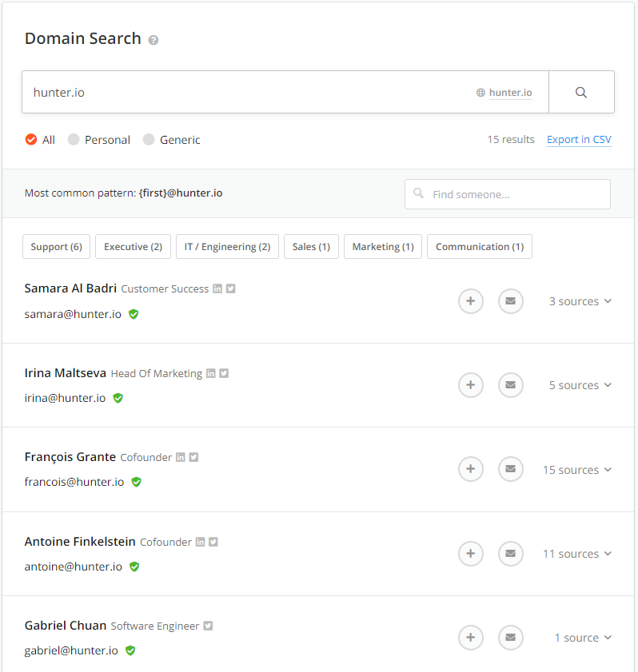This screenshot has height=672, width=638.
Task: Click envelope icon for Antoine Finkelstein
Action: click(x=510, y=553)
